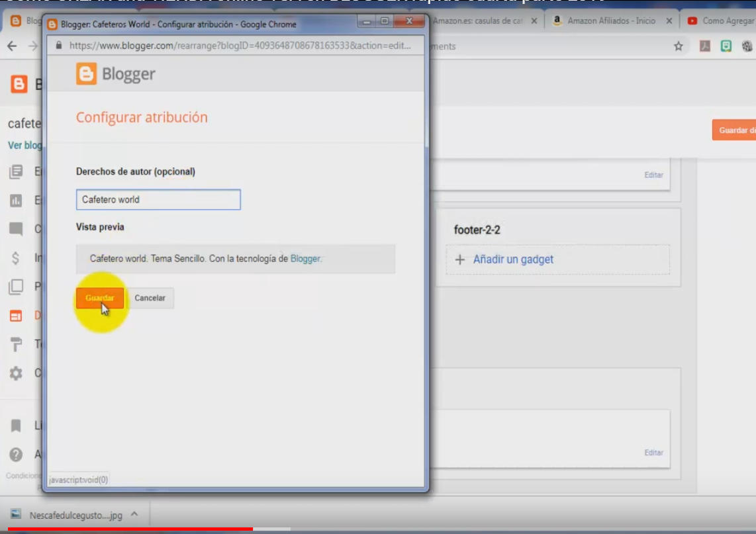Click the Blogger logo in main window

click(x=19, y=84)
